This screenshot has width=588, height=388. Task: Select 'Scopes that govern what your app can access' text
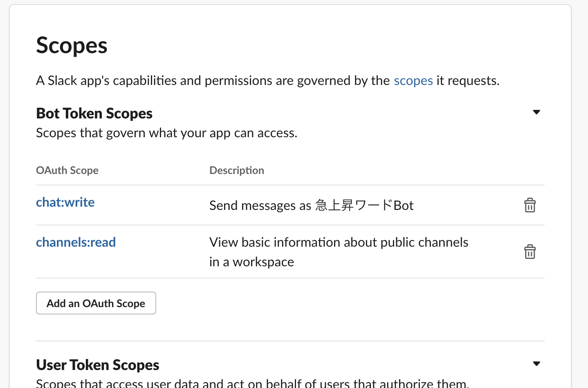click(167, 133)
